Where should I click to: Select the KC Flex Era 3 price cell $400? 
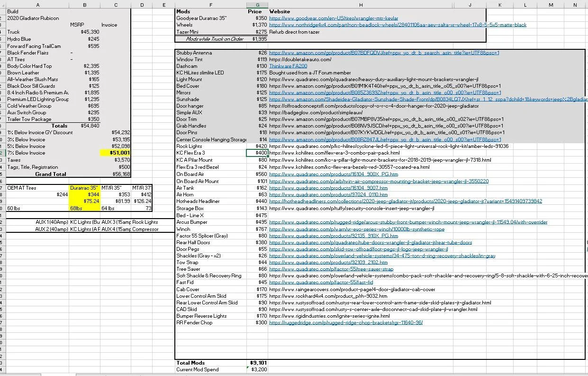click(x=257, y=153)
